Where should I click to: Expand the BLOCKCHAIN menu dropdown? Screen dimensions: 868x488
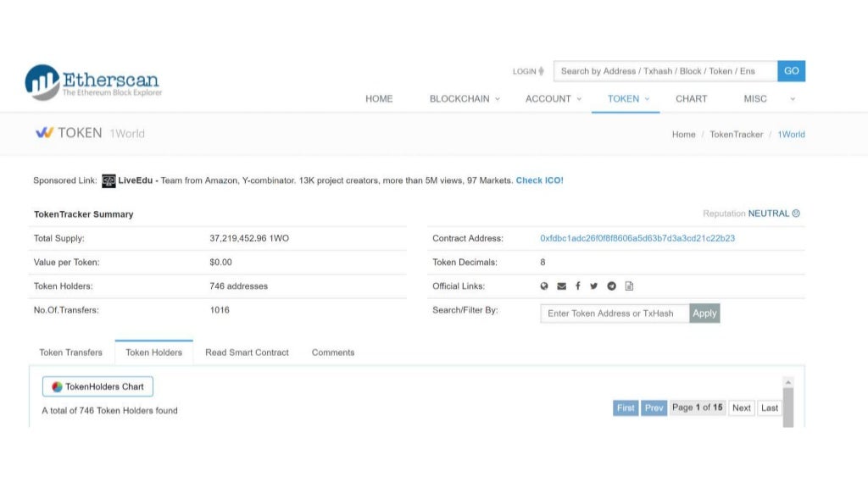pyautogui.click(x=497, y=99)
